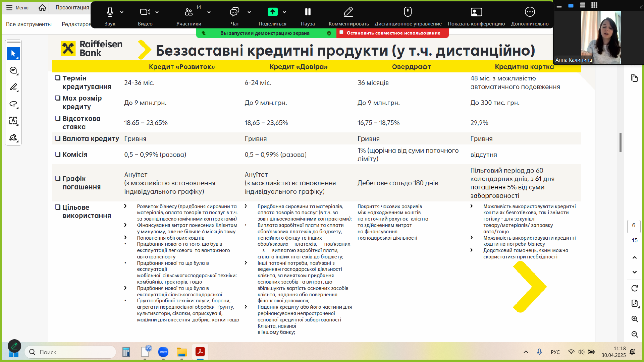Click 'До 300 тис. грн.' cell

click(495, 103)
